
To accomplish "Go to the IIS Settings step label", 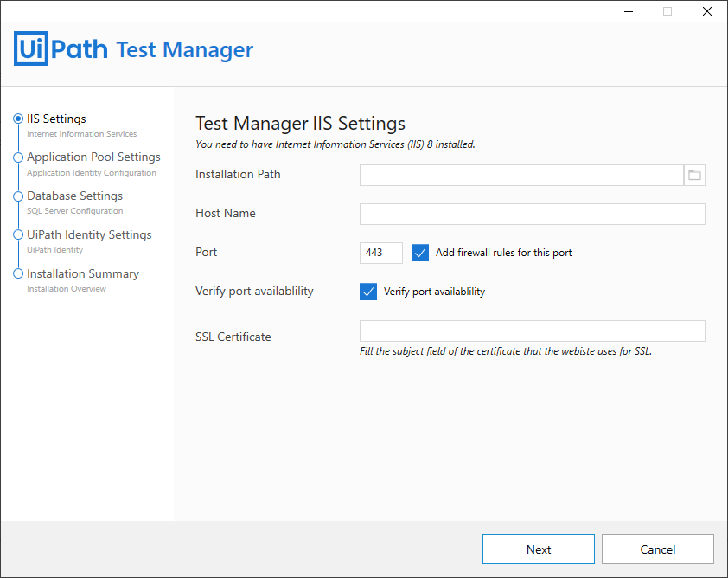I will click(56, 119).
